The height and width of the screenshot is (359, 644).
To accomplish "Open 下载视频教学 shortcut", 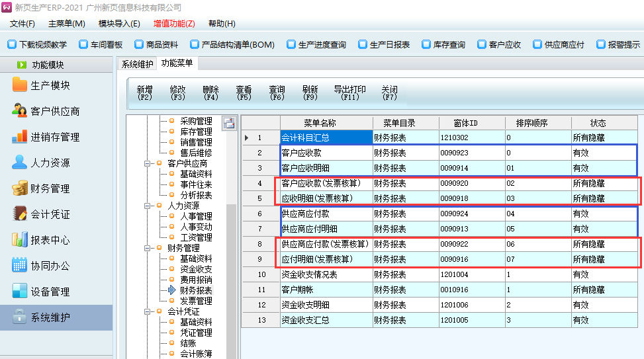I will (x=37, y=44).
